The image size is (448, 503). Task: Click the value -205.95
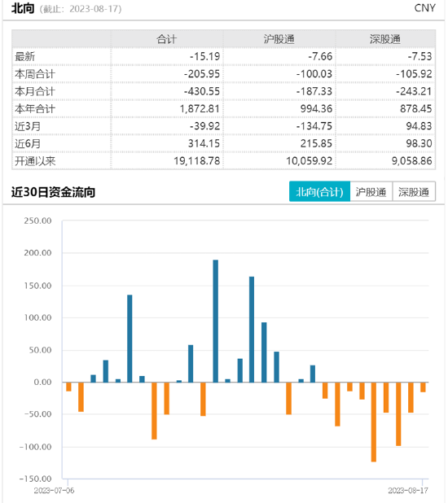202,74
